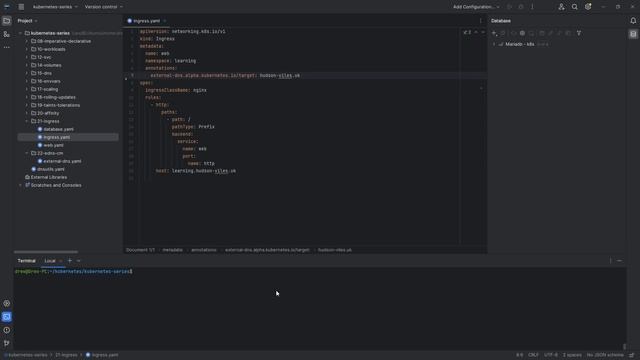Click 'kubernetes-series' in navigation bar
640x360 pixels.
pyautogui.click(x=28, y=355)
